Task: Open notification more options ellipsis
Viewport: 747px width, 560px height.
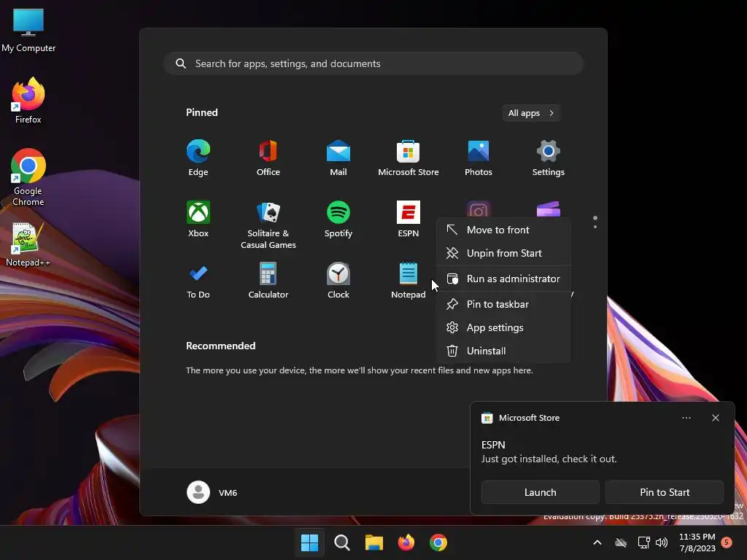Action: [x=686, y=418]
